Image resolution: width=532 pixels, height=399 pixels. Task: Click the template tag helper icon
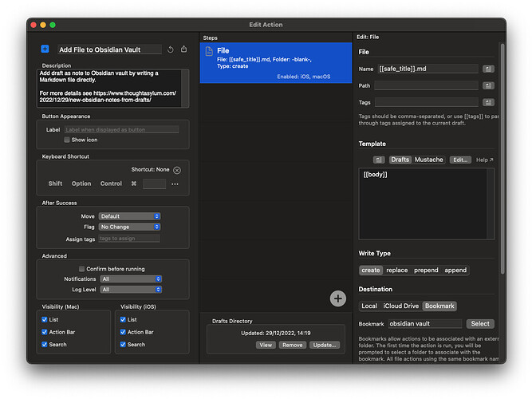[x=379, y=160]
